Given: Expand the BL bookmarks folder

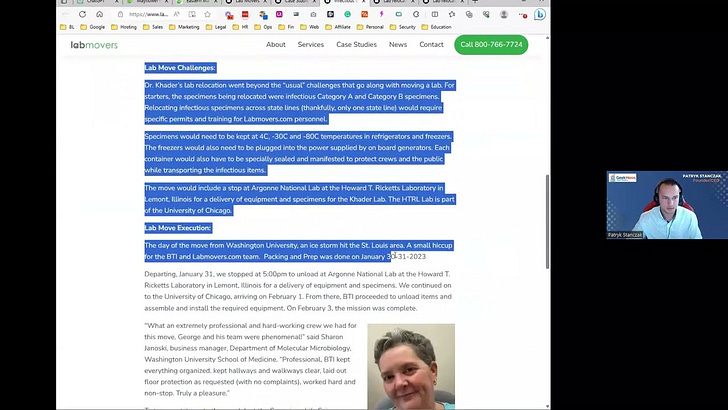Looking at the screenshot, I should click(67, 27).
